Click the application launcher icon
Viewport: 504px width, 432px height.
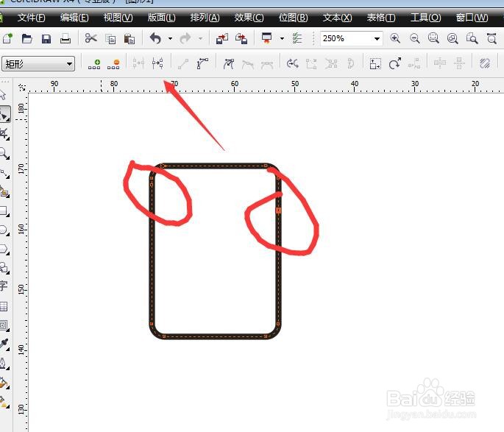point(267,38)
